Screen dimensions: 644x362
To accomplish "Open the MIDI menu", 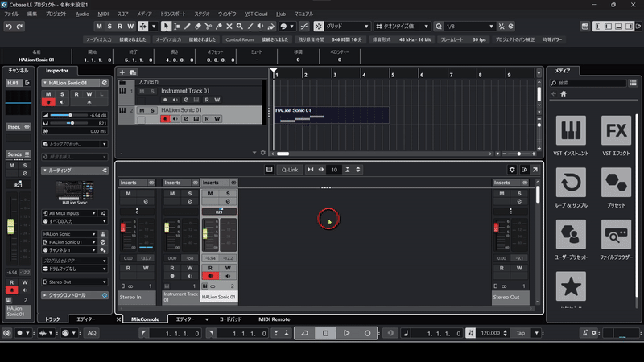I will [103, 14].
